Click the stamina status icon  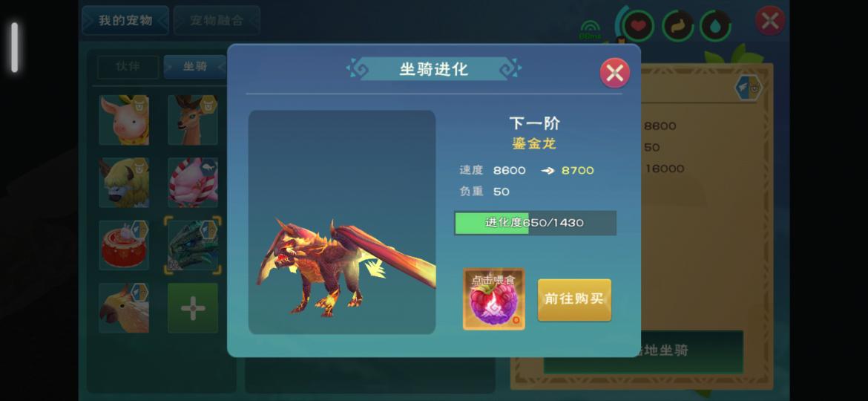point(677,25)
